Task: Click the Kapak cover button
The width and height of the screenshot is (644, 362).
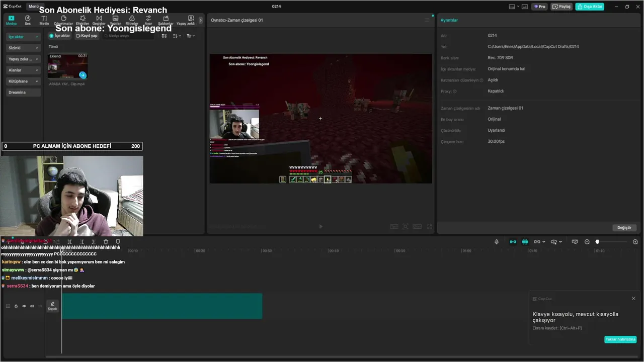Action: [52, 306]
